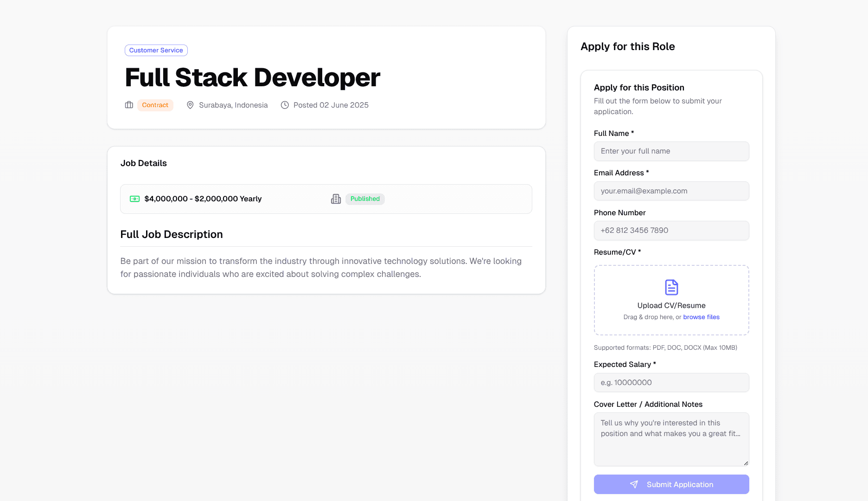Click the Email Address input field
868x501 pixels.
[671, 191]
